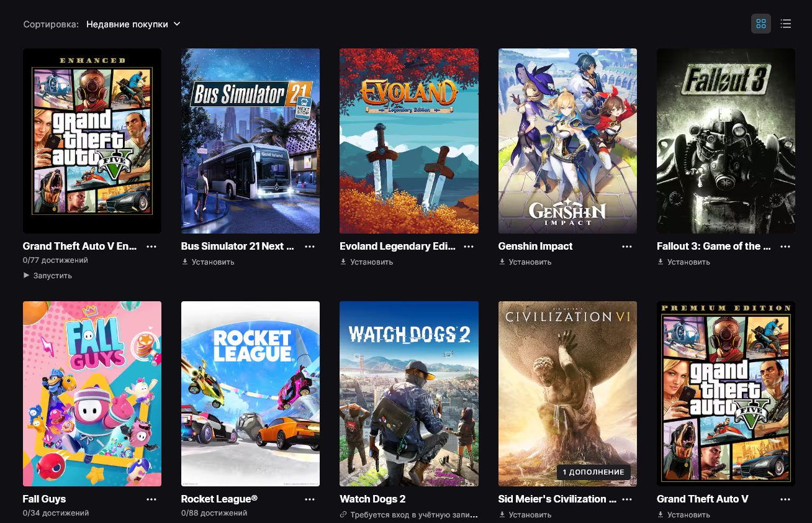Install Sid Meier's Civilization via Установить

click(525, 515)
